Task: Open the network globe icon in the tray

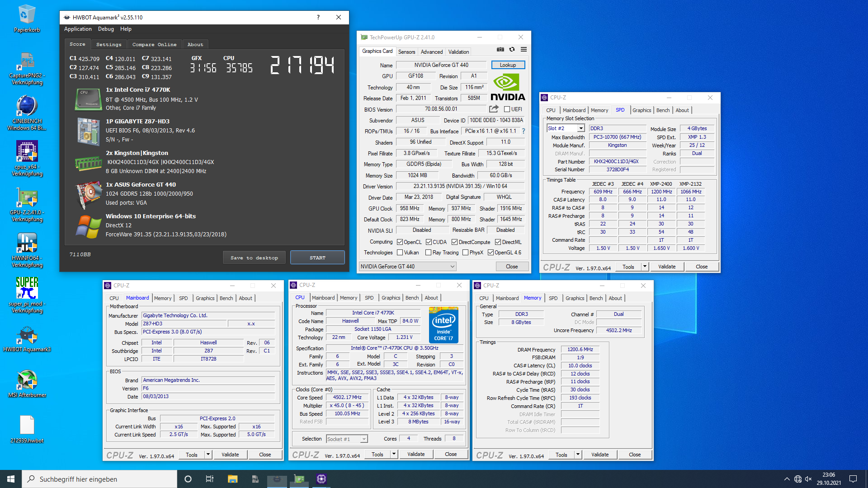Action: point(798,479)
